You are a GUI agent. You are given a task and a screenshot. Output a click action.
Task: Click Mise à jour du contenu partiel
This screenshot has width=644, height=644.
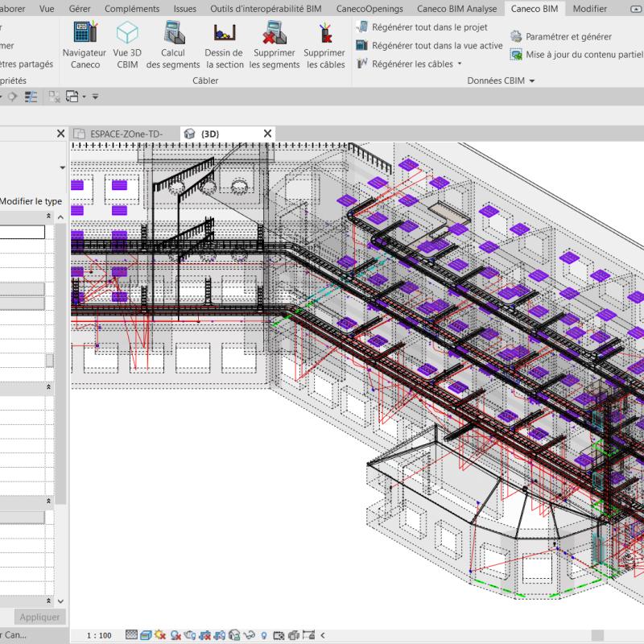pos(576,55)
